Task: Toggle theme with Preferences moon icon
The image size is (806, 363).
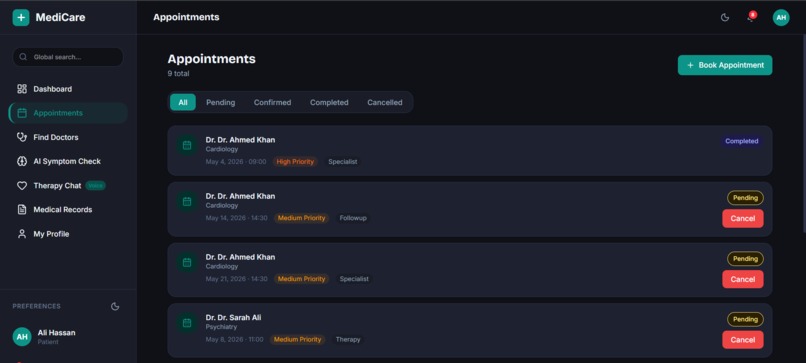Action: [115, 306]
